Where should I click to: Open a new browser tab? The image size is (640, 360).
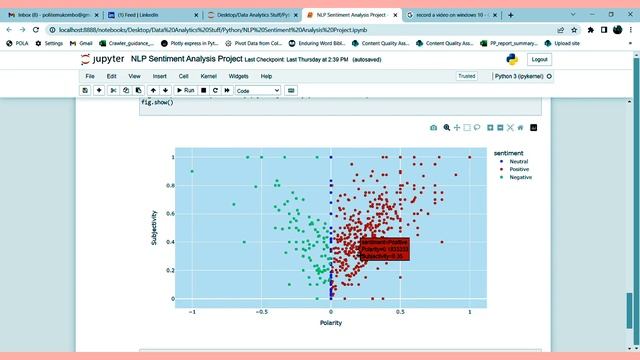511,15
